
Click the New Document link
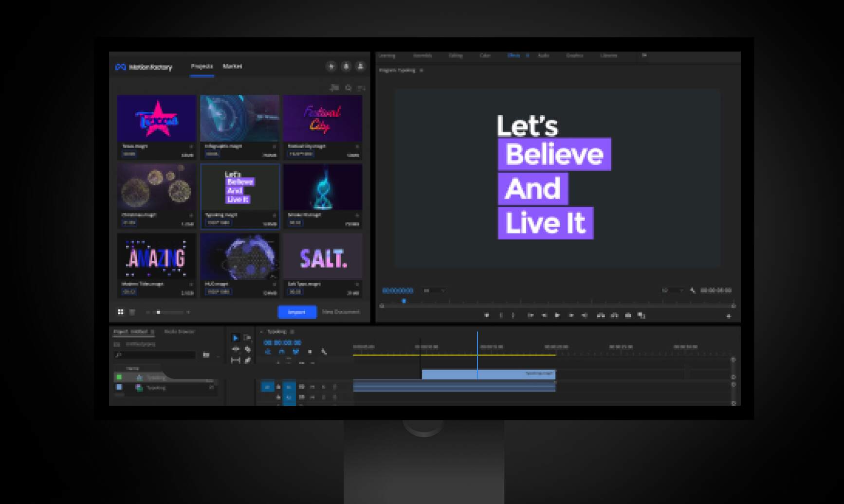click(x=341, y=312)
